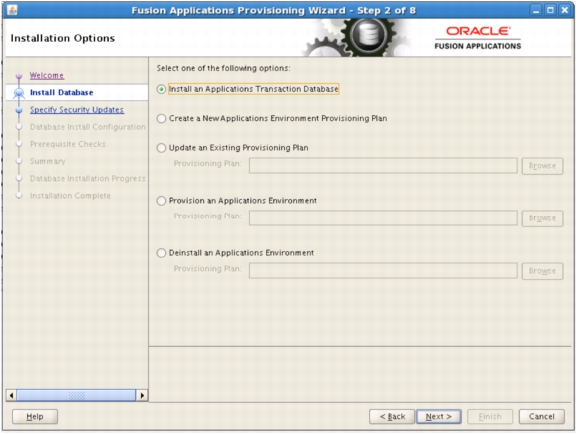This screenshot has height=434, width=578.
Task: Select Install an Applications Transaction Database
Action: 161,89
